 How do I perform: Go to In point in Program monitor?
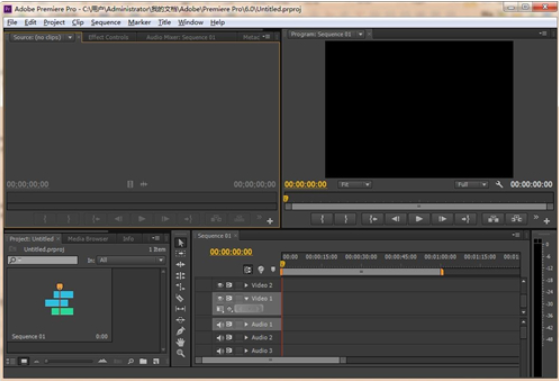(x=373, y=219)
